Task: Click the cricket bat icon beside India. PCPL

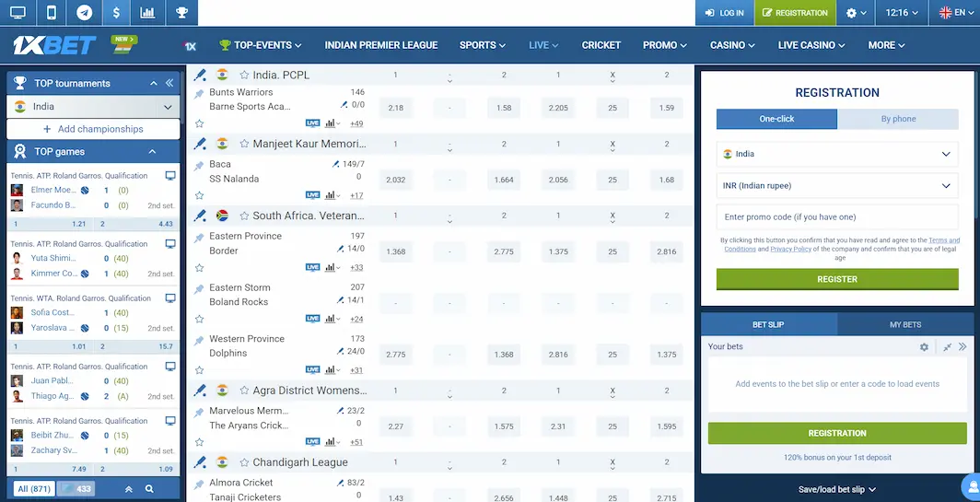Action: pos(199,75)
